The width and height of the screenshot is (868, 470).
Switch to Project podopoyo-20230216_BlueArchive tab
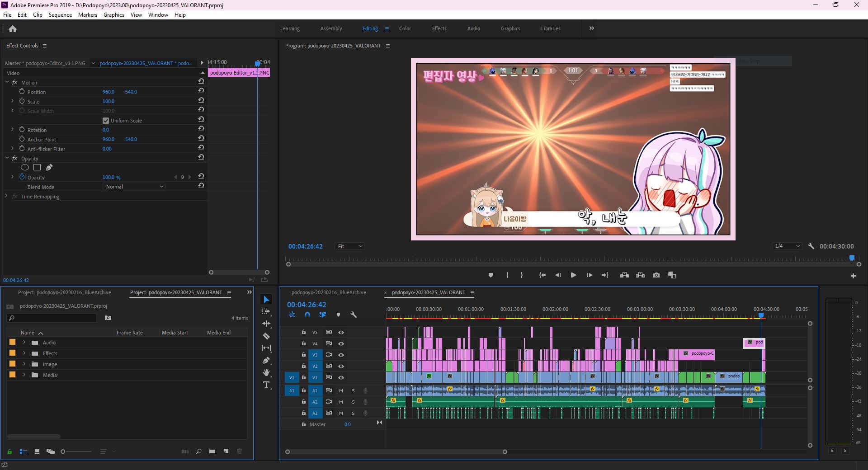64,292
